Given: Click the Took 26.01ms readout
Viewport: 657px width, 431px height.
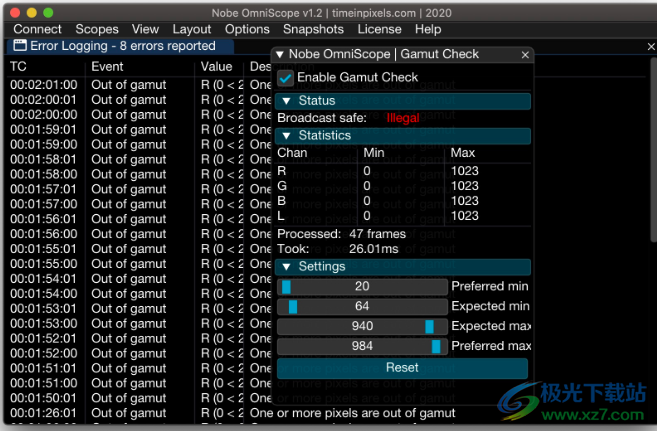Looking at the screenshot, I should coord(338,249).
